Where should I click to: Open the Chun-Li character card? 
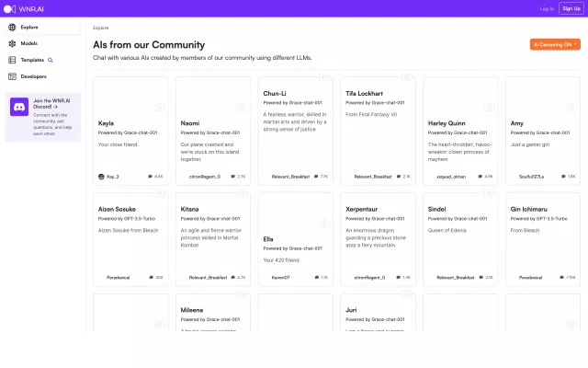(x=295, y=129)
